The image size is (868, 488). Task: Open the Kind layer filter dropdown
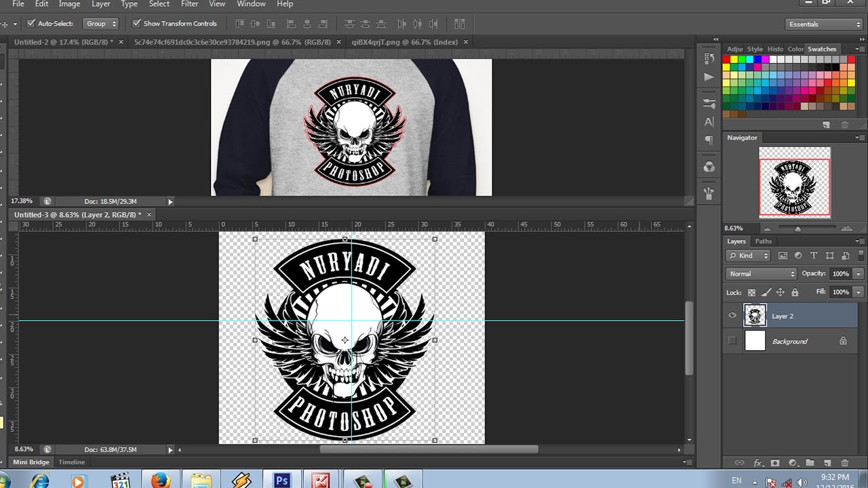(749, 256)
